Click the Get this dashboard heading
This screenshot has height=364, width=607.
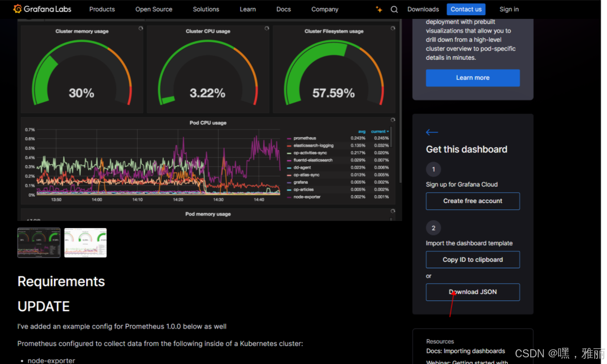pyautogui.click(x=467, y=149)
